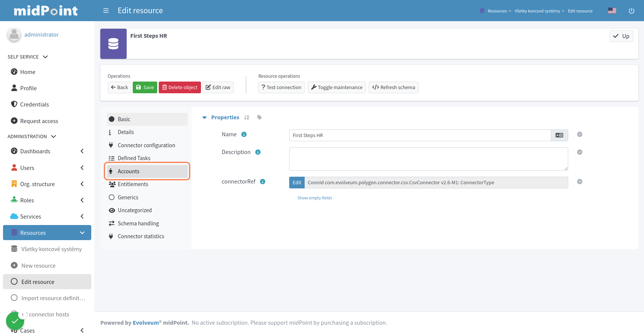Remove the Description field with minus icon
Image resolution: width=644 pixels, height=333 pixels.
(580, 152)
